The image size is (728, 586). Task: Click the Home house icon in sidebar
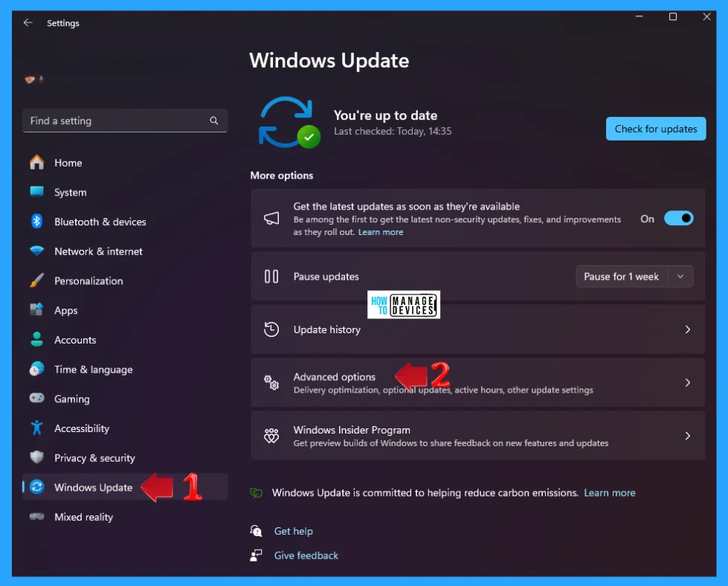(x=36, y=163)
